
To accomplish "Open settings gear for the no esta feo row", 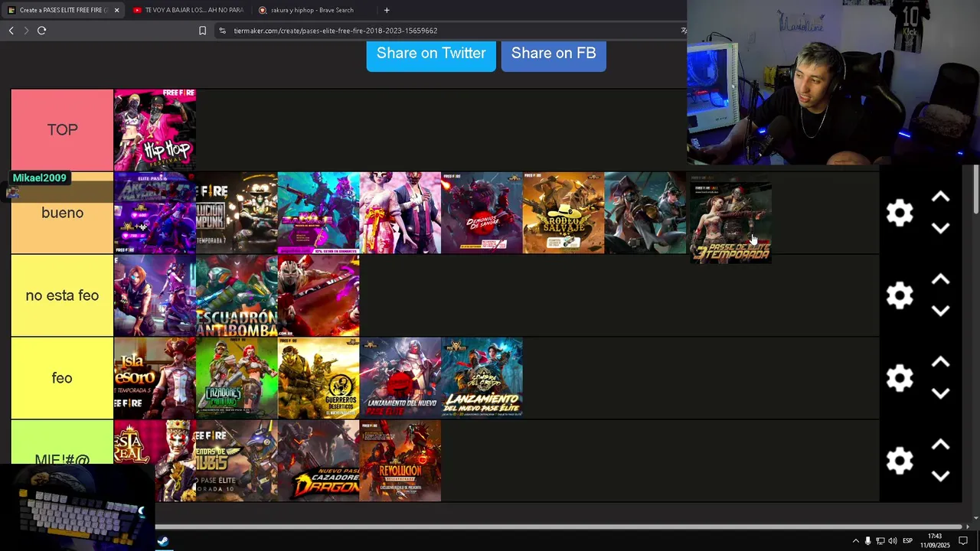I will [x=900, y=295].
